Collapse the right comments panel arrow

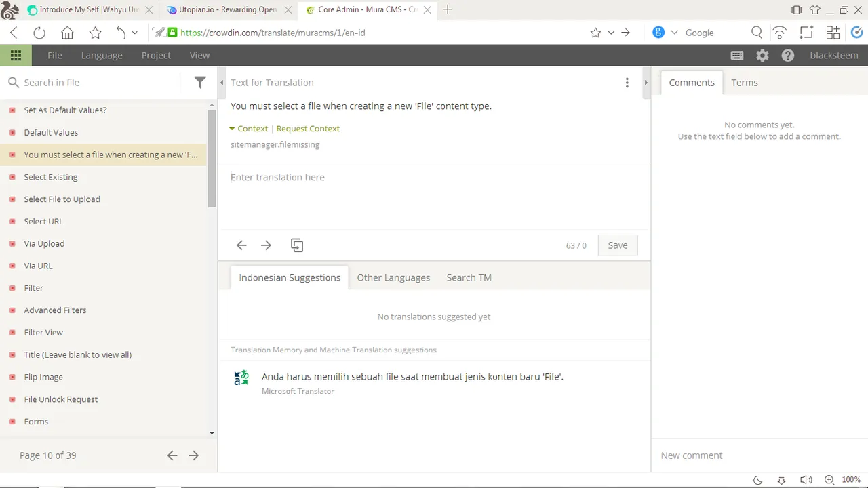point(646,83)
